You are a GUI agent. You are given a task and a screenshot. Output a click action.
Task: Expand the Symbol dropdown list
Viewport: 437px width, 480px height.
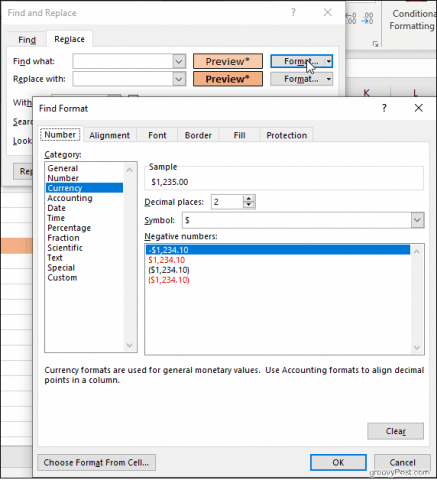(x=417, y=220)
